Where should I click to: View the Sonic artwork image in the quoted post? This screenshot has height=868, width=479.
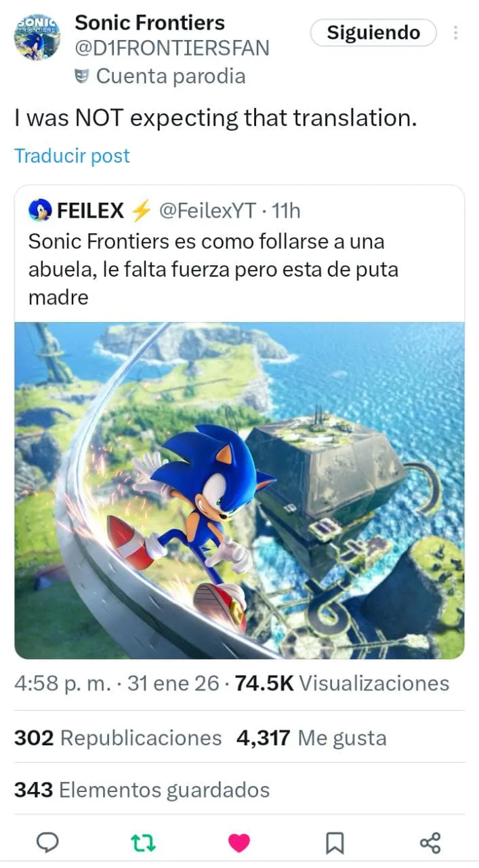coord(239,490)
